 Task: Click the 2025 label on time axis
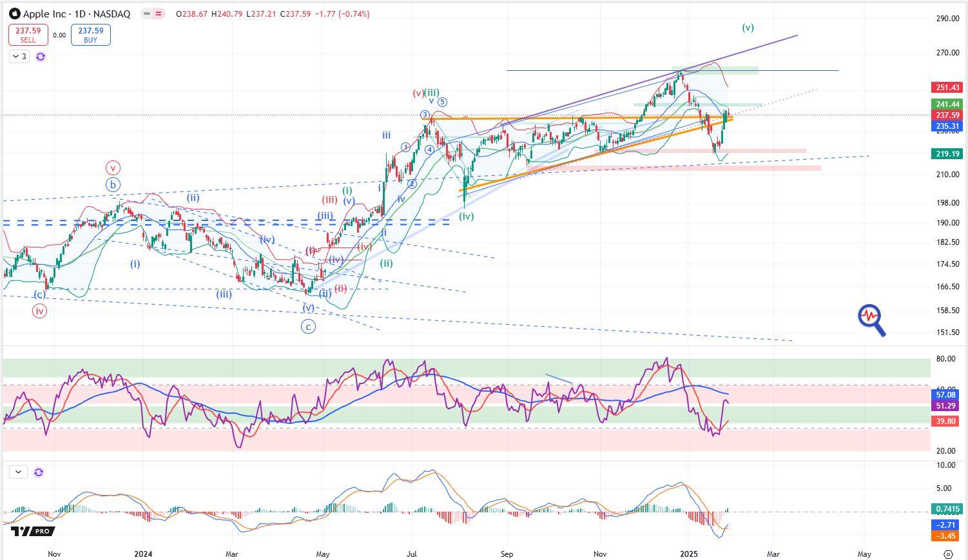point(690,554)
